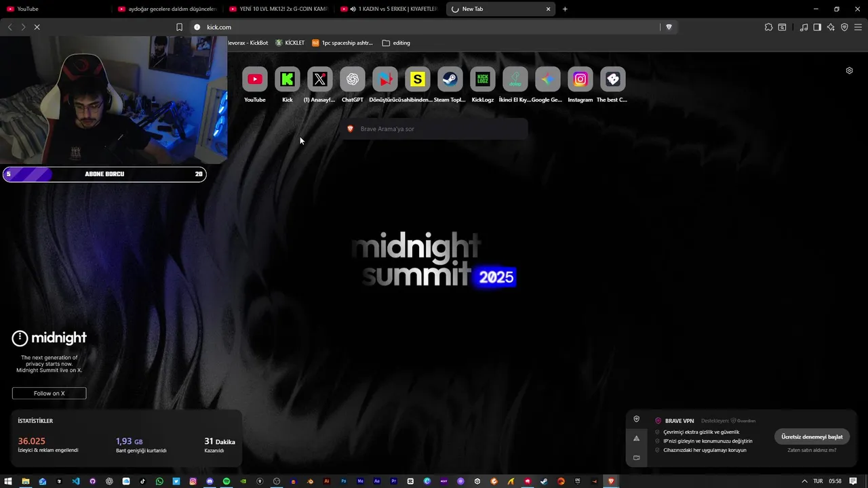Viewport: 868px width, 488px height.
Task: Focus the 'Brave Arama'ya sor' search box
Action: pyautogui.click(x=435, y=129)
